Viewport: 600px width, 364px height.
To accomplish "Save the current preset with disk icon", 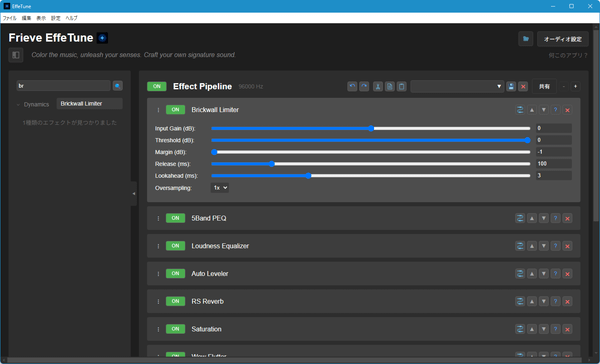I will pyautogui.click(x=511, y=87).
